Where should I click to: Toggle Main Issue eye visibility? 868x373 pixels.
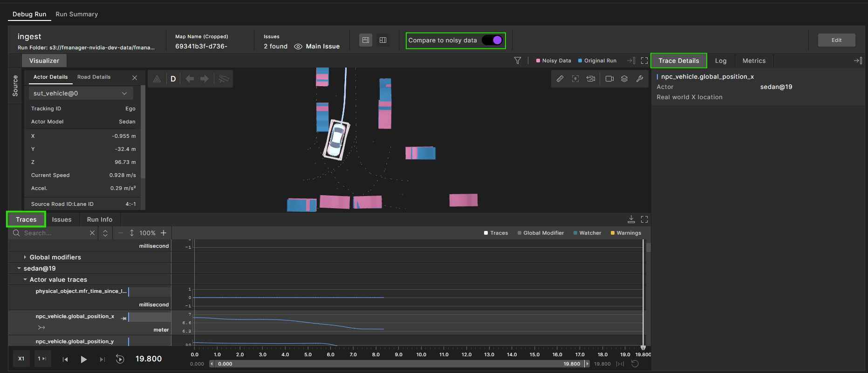(x=298, y=47)
